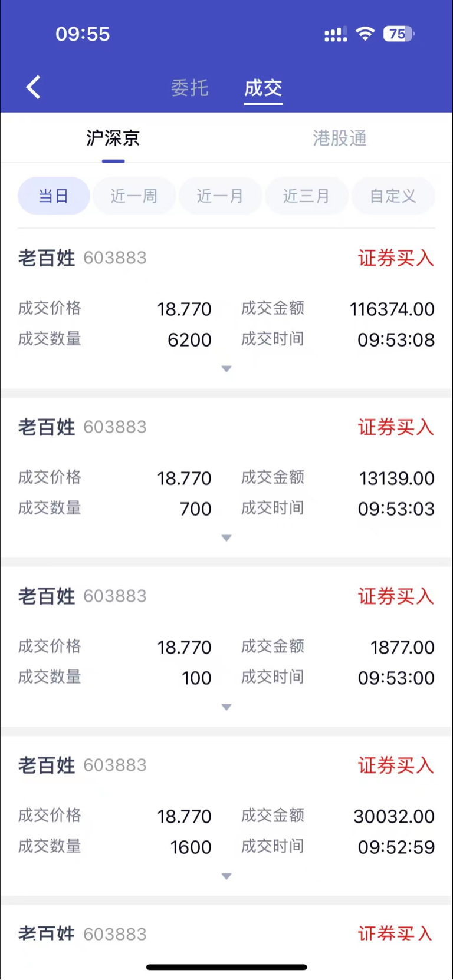
Task: Open the 港股通 market tab
Action: [x=340, y=138]
